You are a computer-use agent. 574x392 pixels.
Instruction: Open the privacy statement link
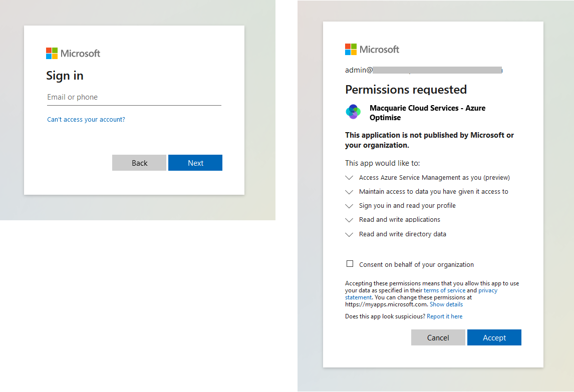[488, 290]
